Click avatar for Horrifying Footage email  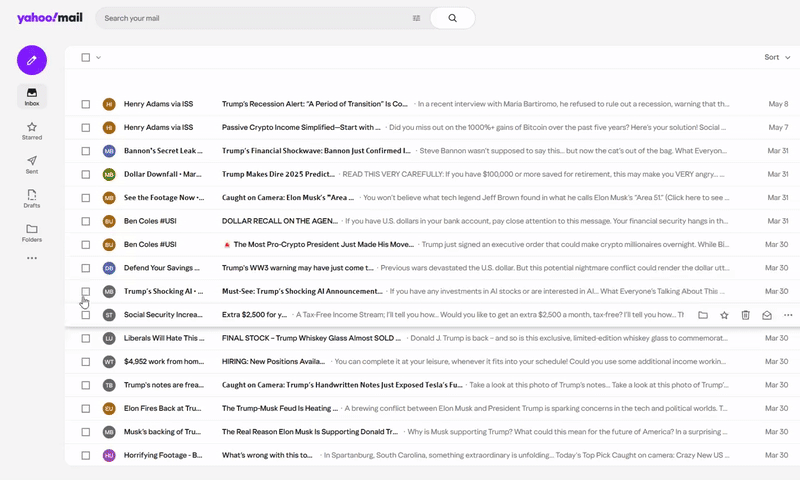(109, 455)
